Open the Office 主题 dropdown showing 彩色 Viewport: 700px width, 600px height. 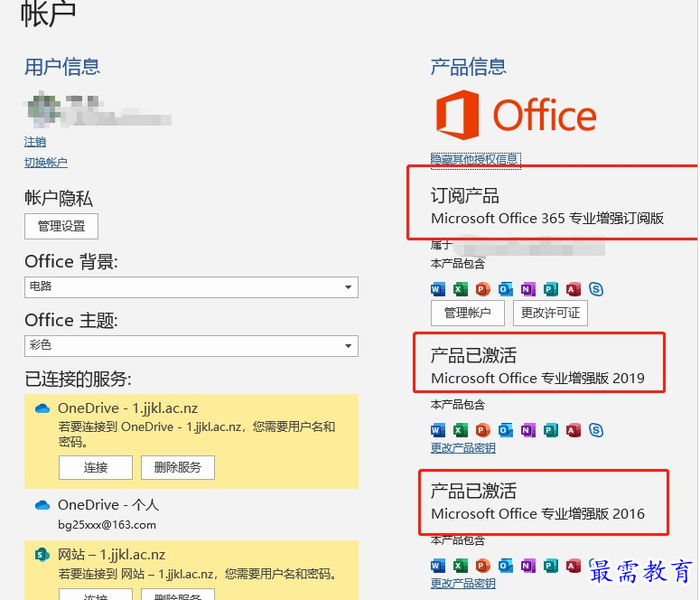tap(191, 346)
